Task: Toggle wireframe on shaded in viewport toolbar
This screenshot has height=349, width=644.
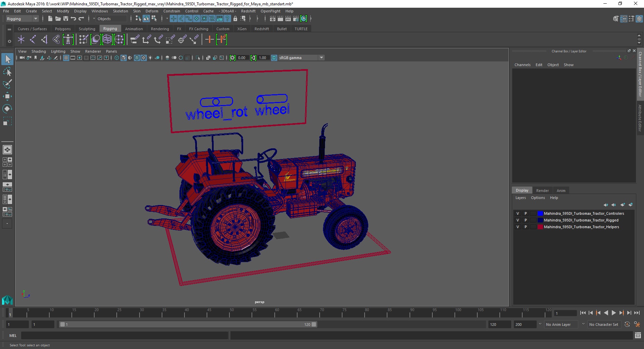Action: pyautogui.click(x=137, y=58)
